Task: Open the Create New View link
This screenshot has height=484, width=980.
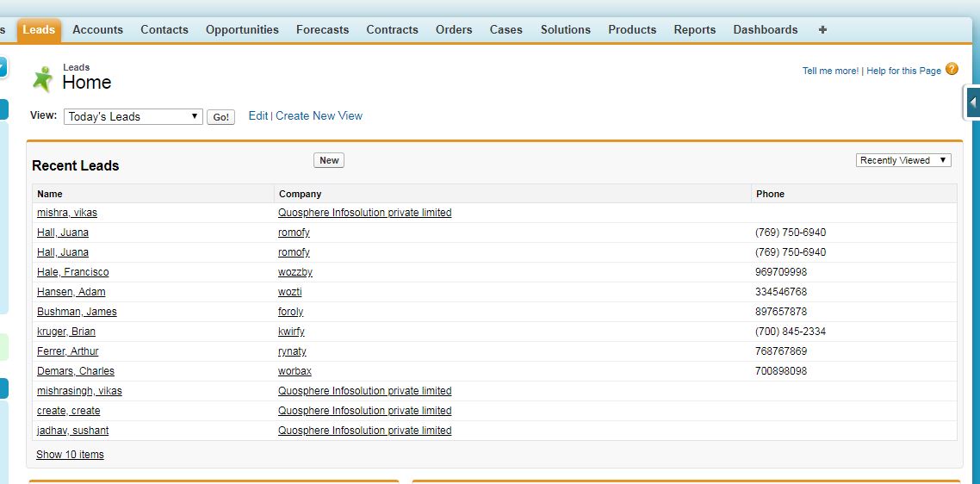Action: [319, 115]
